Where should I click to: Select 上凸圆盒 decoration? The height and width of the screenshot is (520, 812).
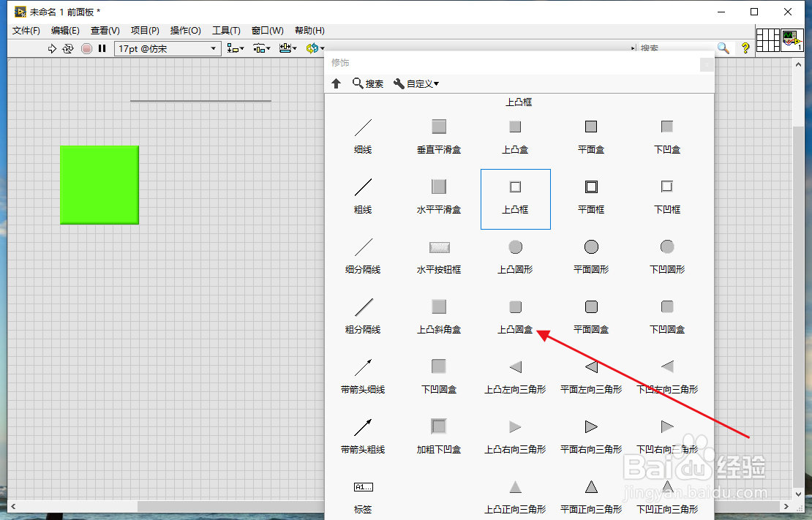[515, 317]
